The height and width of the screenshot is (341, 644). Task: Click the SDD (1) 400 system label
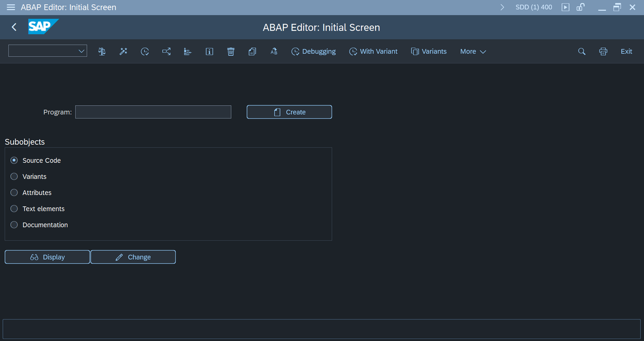tap(533, 8)
